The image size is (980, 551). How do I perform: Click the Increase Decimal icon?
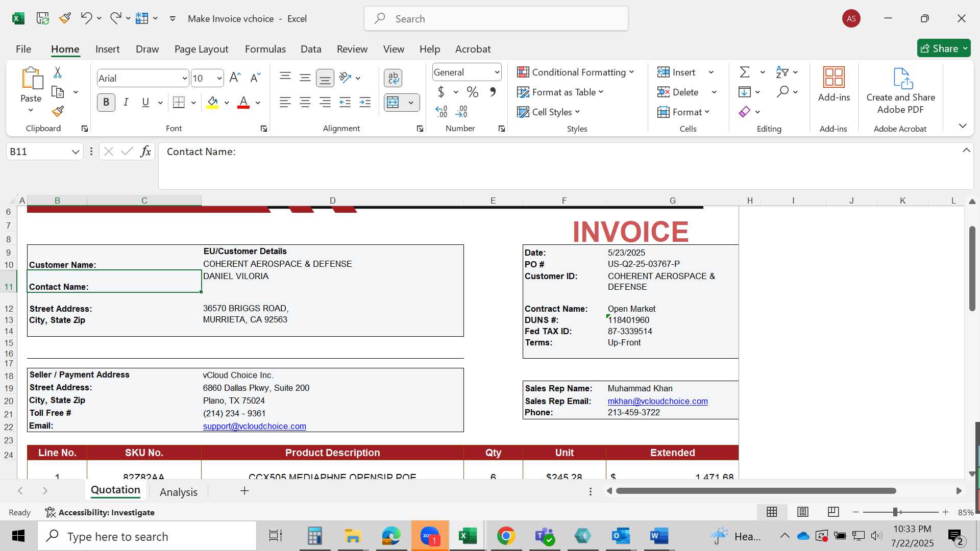(x=442, y=111)
